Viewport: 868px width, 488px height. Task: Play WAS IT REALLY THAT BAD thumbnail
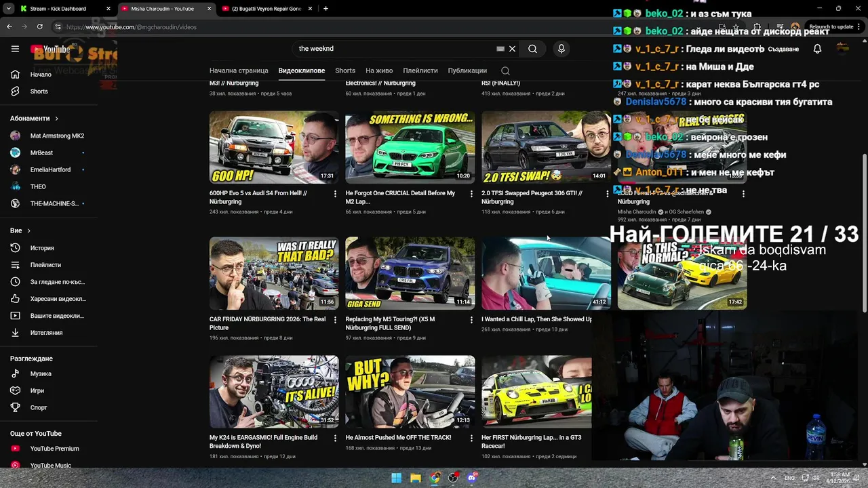274,273
